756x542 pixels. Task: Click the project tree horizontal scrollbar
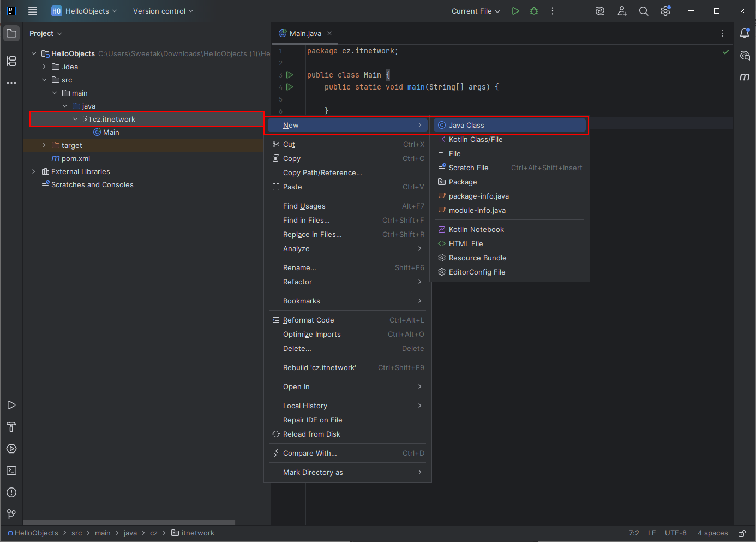pyautogui.click(x=129, y=522)
